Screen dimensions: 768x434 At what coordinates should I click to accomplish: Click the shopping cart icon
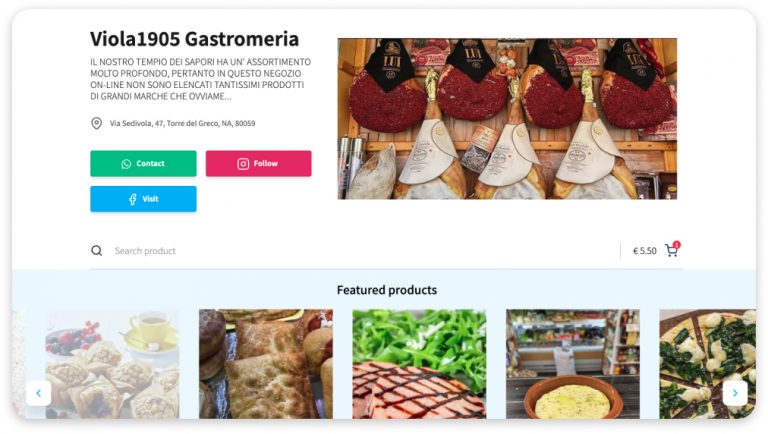click(672, 251)
